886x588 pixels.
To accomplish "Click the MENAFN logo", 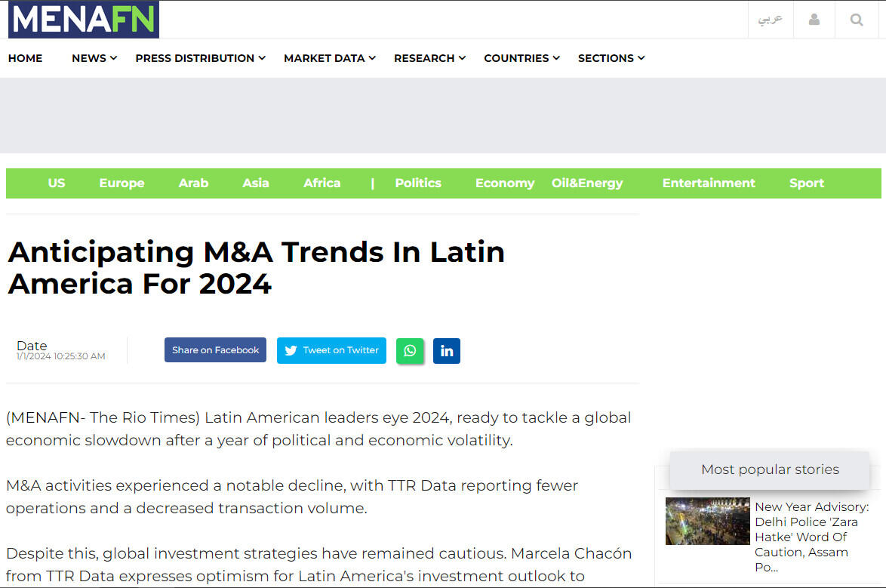I will 84,20.
